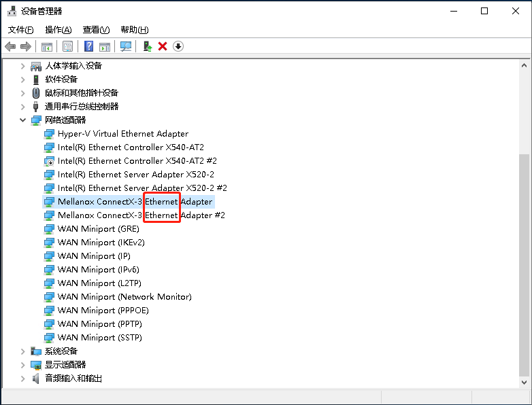The width and height of the screenshot is (532, 405).
Task: Open the 文件(F) menu
Action: click(20, 30)
